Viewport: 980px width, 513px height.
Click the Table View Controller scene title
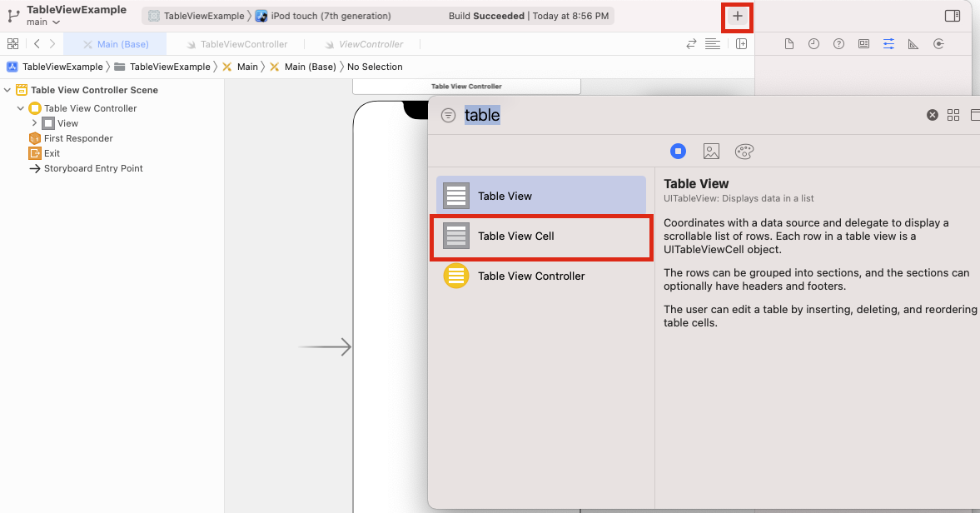(x=466, y=87)
